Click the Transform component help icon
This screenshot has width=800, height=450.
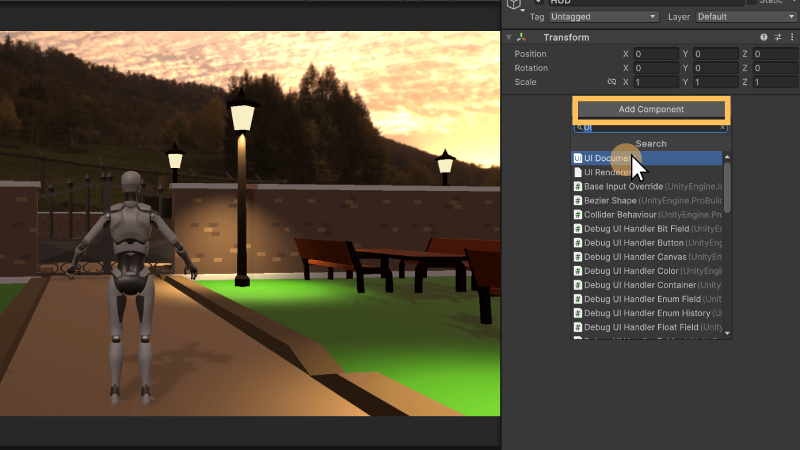tap(764, 37)
